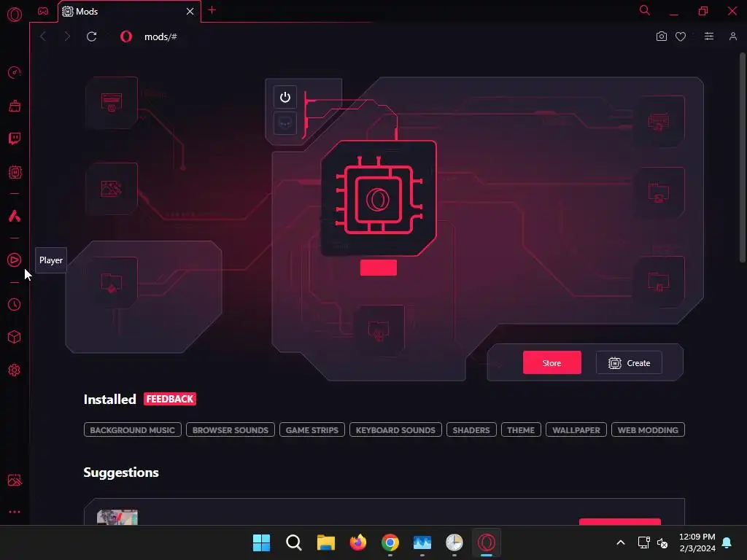The width and height of the screenshot is (747, 560).
Task: Open the Aria AI sidebar icon
Action: 15,216
